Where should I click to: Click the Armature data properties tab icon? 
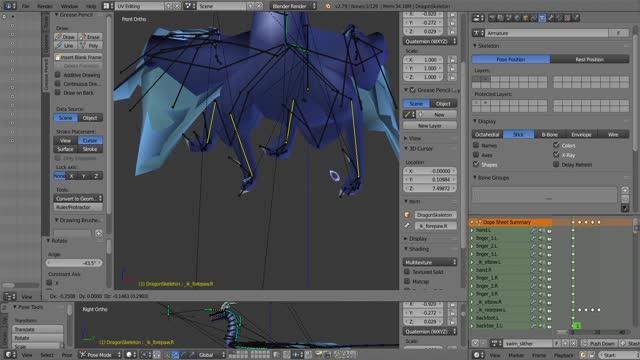[542, 18]
